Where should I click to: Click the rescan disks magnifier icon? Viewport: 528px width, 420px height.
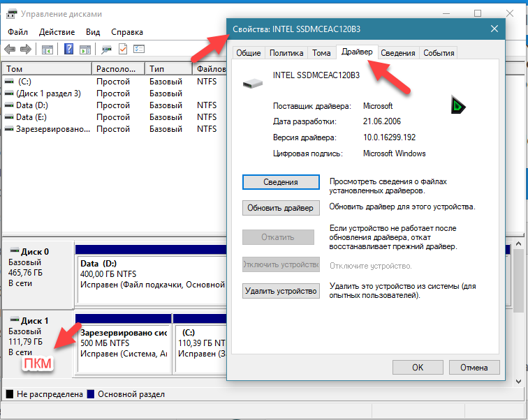(x=106, y=50)
